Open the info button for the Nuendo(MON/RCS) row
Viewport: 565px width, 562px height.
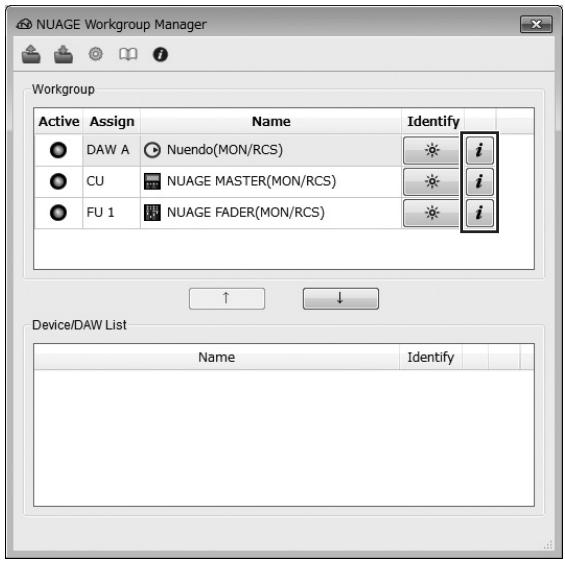click(479, 150)
